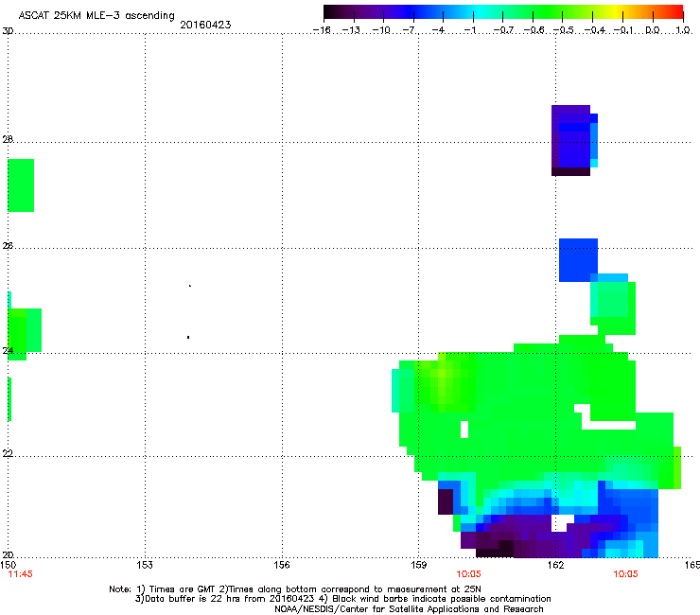Click the latitude axis label 24
The width and height of the screenshot is (700, 615).
[x=8, y=351]
